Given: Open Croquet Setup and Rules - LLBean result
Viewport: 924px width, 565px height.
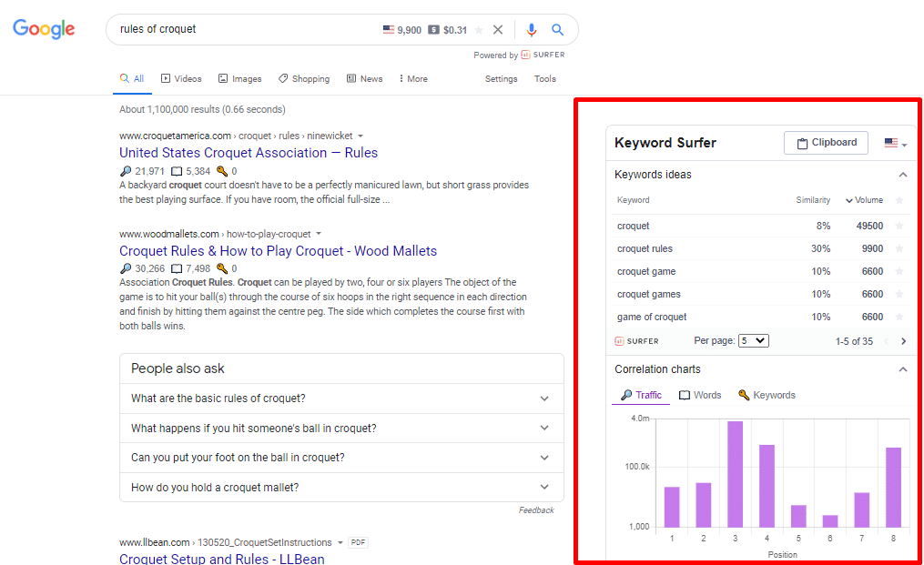Looking at the screenshot, I should coord(221,559).
